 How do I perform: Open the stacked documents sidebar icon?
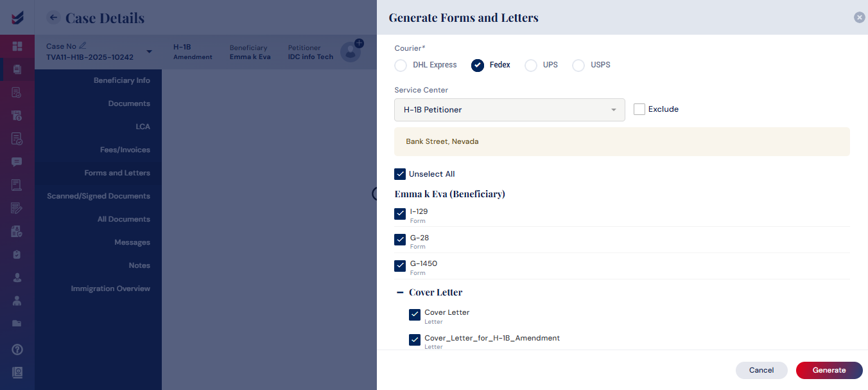[17, 69]
